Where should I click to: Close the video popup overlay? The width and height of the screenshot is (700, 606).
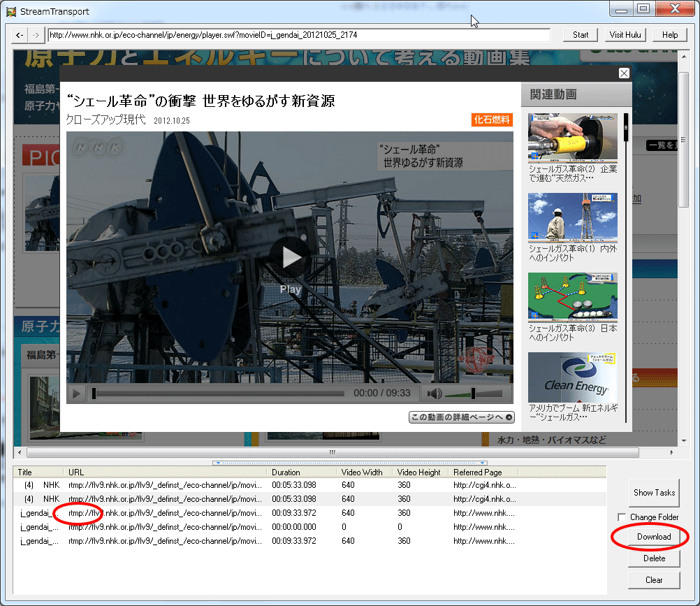(x=624, y=73)
